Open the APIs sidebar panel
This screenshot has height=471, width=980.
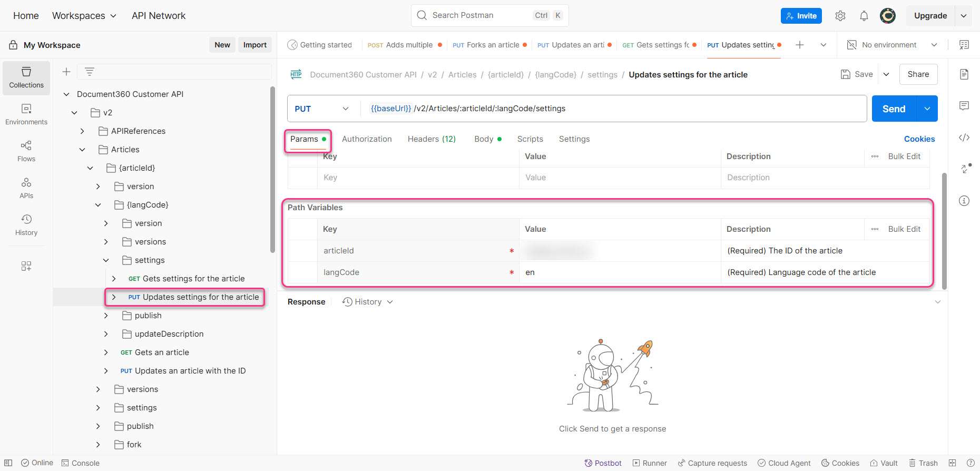coord(26,188)
